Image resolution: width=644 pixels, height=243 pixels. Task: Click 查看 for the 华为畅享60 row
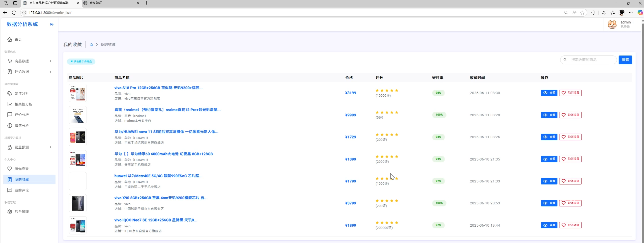click(x=549, y=159)
